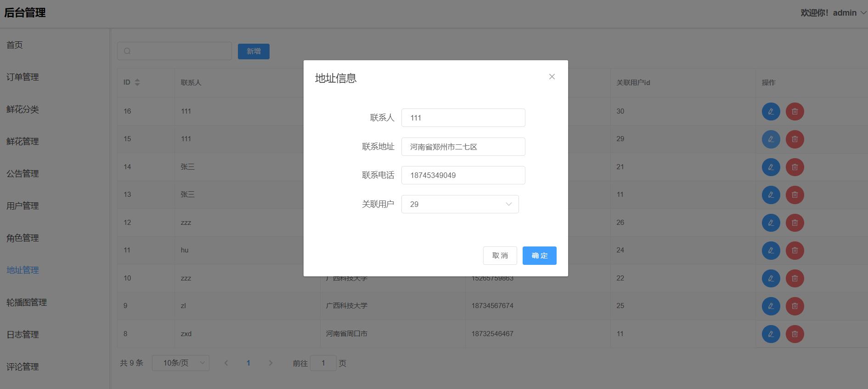Edit the address row with ID 8
868x389 pixels.
pyautogui.click(x=771, y=334)
